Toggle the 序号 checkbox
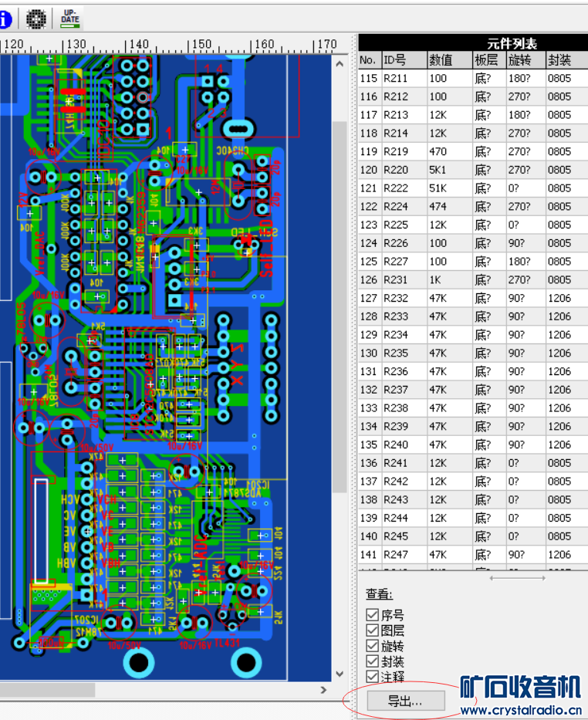 coord(372,615)
